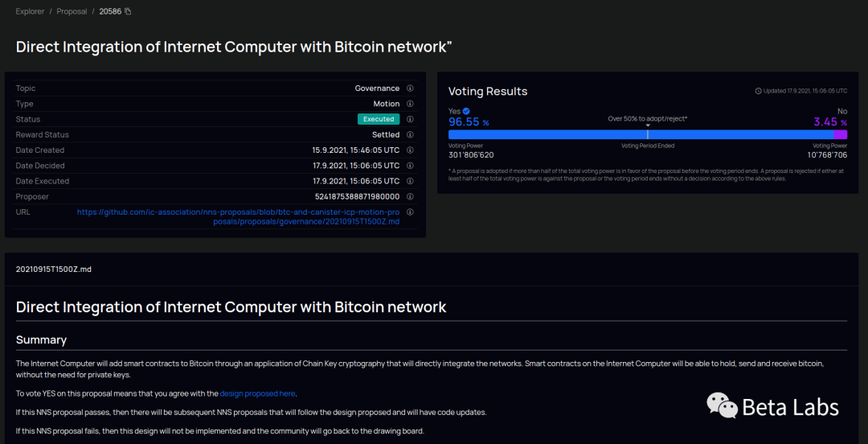Go to Explorer breadcrumb
This screenshot has height=444, width=868.
[x=31, y=11]
